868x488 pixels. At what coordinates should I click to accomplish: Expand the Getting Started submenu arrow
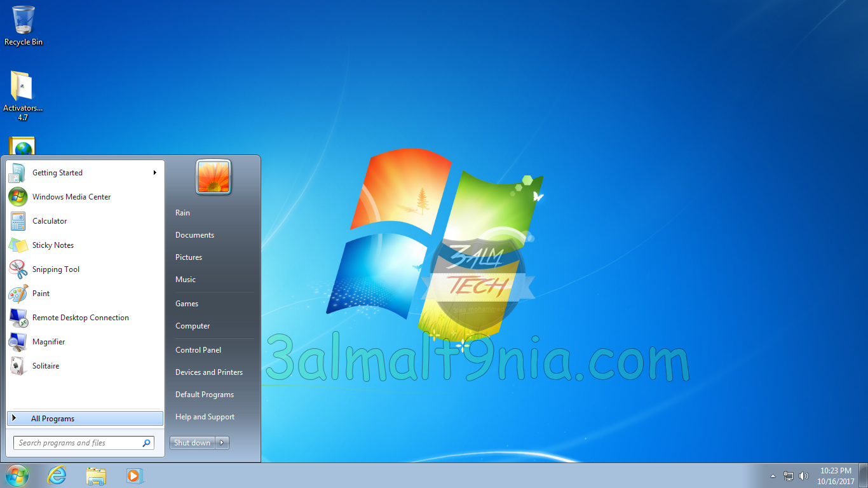(154, 173)
